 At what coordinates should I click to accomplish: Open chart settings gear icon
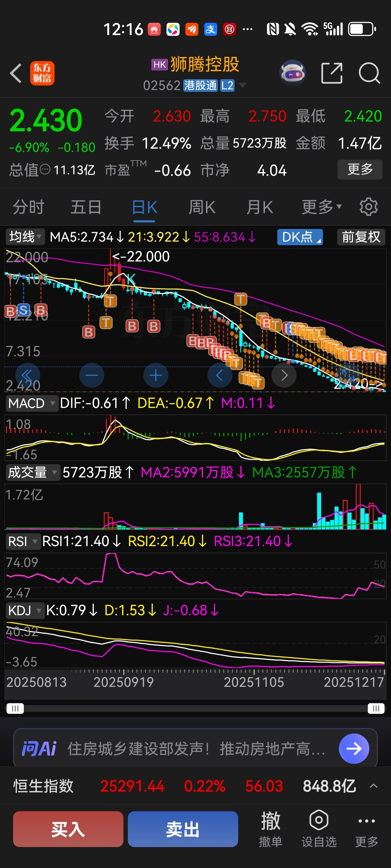[x=369, y=207]
